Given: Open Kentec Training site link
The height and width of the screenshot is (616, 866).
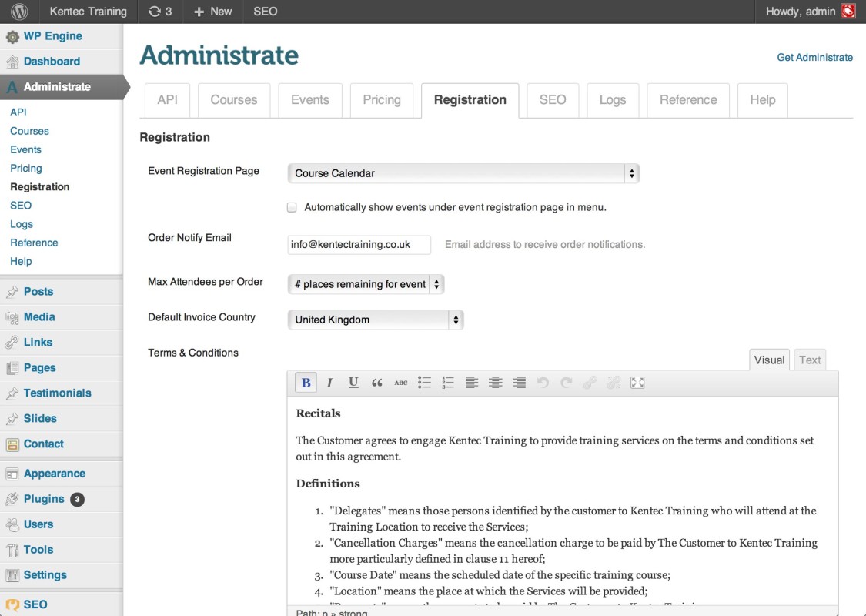Looking at the screenshot, I should [x=88, y=12].
